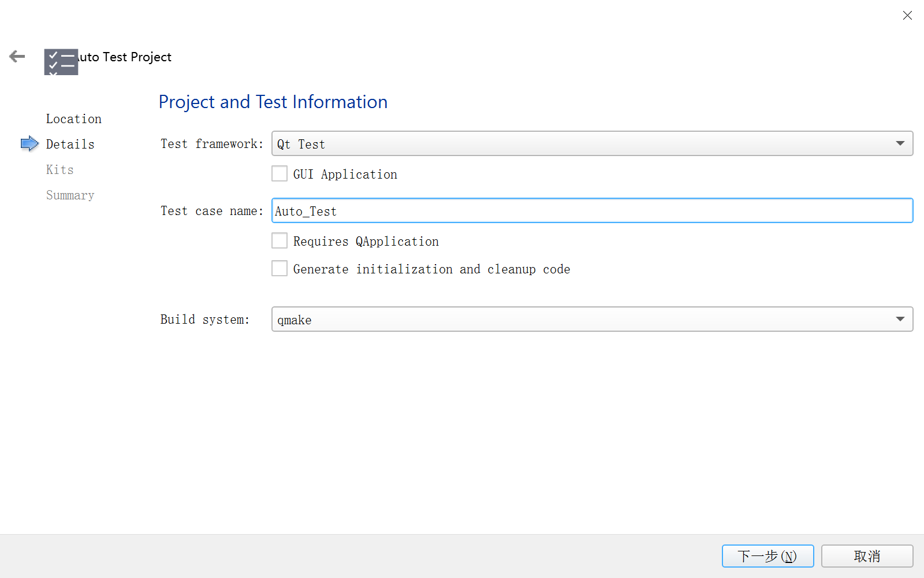Select the Kits step in sidebar
The height and width of the screenshot is (578, 924).
coord(60,169)
